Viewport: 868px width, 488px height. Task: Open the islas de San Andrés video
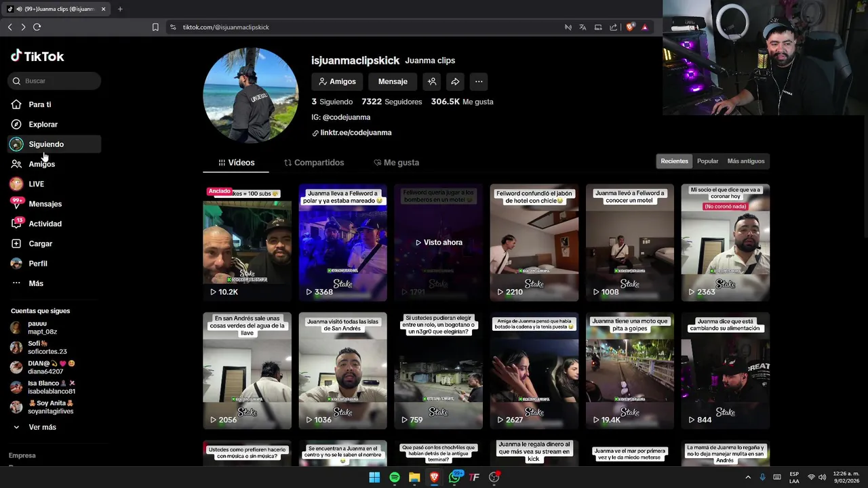tap(343, 371)
